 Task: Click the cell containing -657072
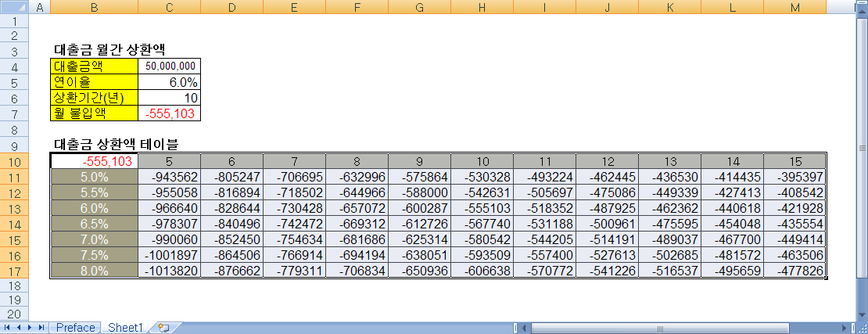(357, 209)
